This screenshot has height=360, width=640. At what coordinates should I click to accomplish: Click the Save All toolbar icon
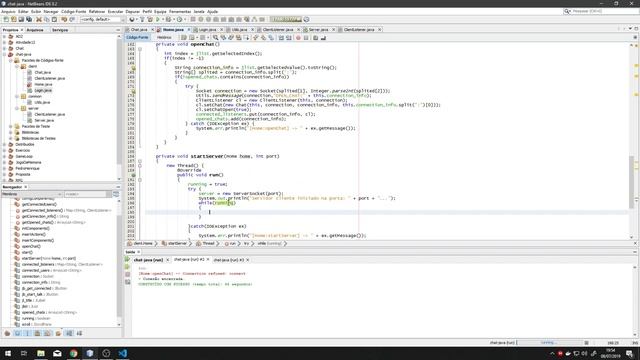point(29,19)
